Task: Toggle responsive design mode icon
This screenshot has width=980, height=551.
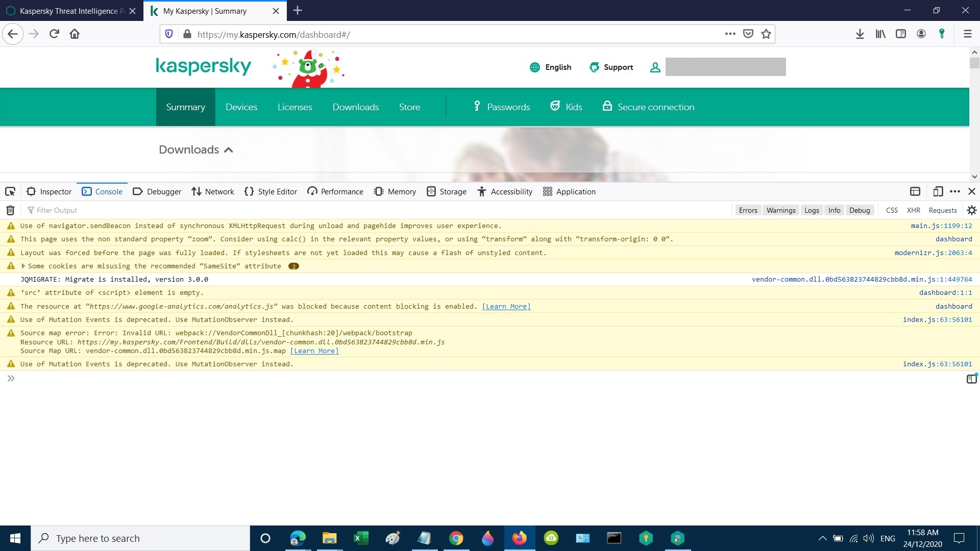Action: click(x=938, y=191)
